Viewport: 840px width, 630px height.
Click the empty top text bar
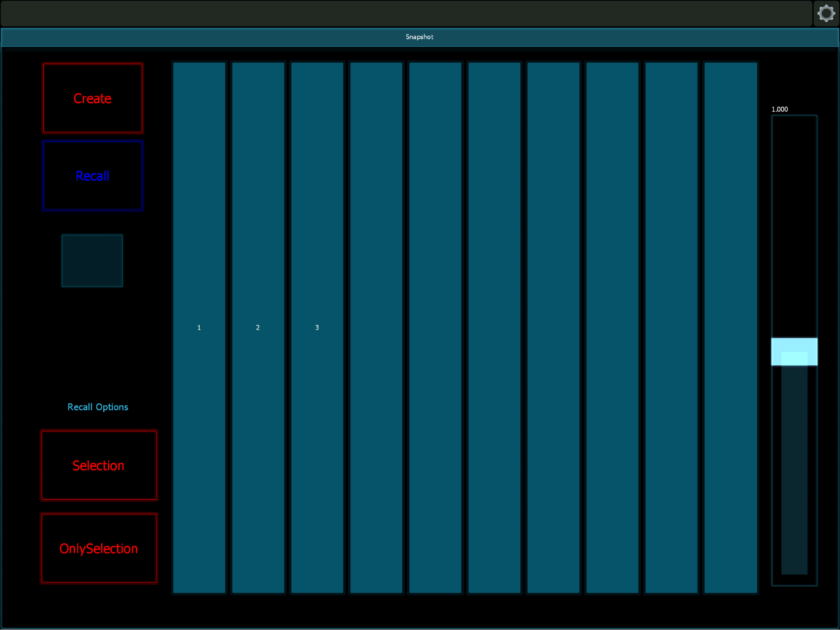pyautogui.click(x=406, y=13)
